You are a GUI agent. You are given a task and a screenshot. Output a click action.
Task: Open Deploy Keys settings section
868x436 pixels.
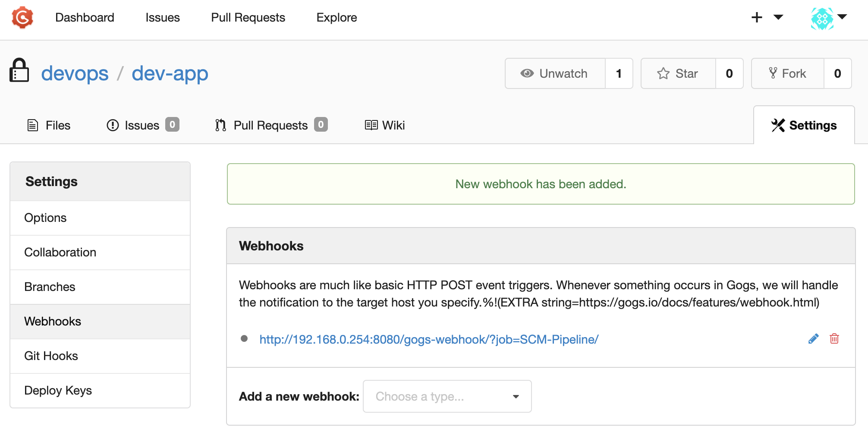pyautogui.click(x=100, y=390)
